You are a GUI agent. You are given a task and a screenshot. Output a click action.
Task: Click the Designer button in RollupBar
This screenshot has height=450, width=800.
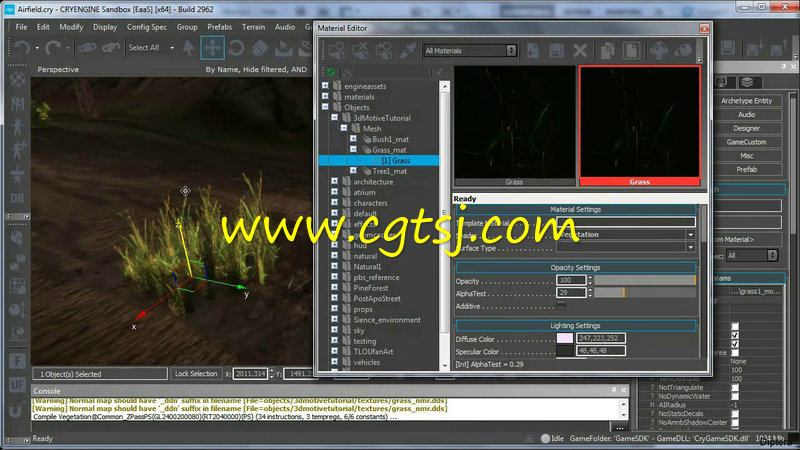(x=746, y=129)
